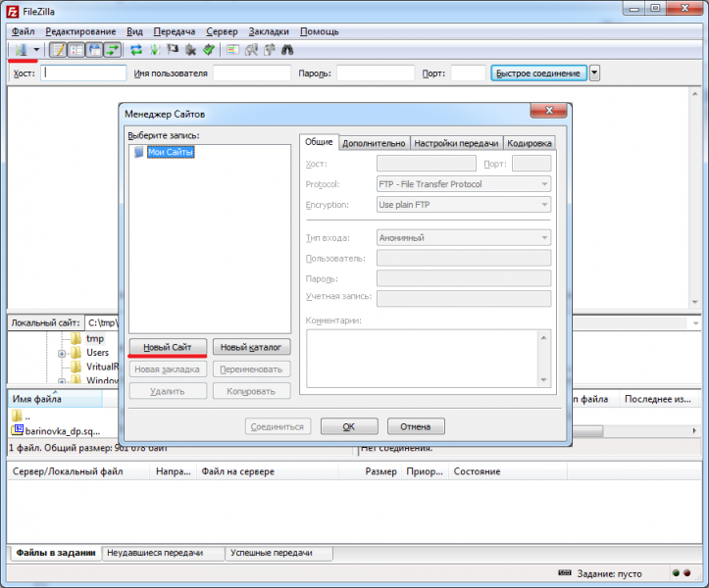Click barinovka_dp.sql file icon
This screenshot has height=588, width=709.
(x=18, y=430)
